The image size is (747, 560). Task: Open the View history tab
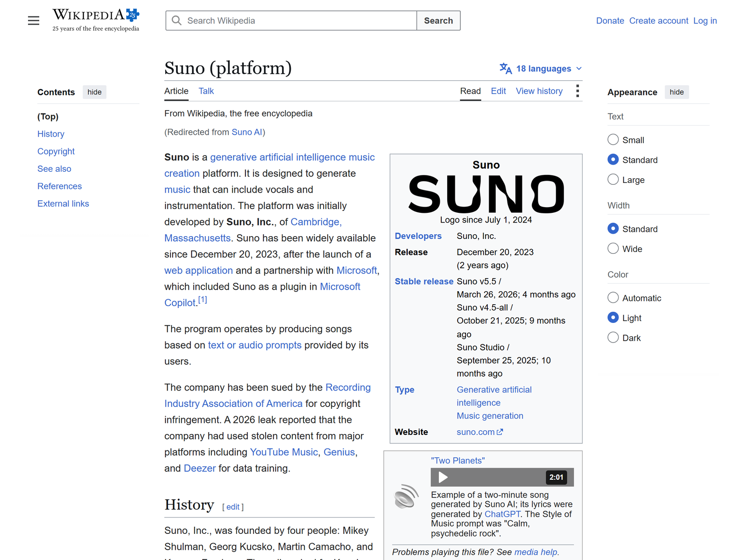pyautogui.click(x=539, y=91)
